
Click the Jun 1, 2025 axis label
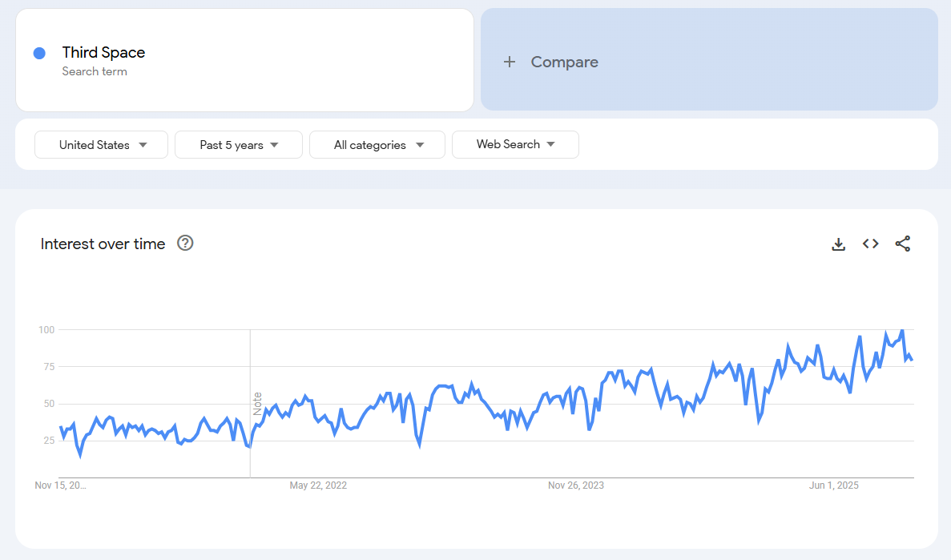(834, 485)
